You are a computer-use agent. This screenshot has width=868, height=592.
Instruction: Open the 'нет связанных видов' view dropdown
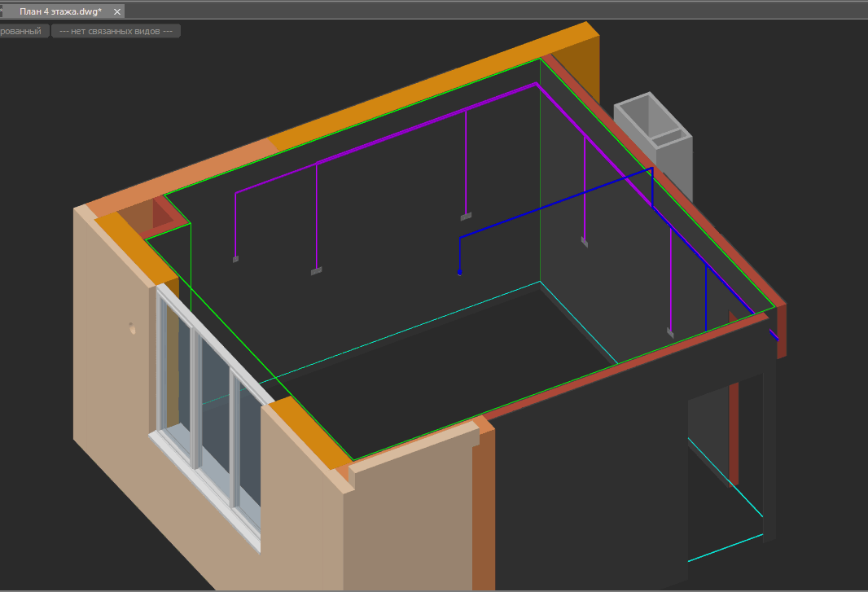(x=116, y=31)
